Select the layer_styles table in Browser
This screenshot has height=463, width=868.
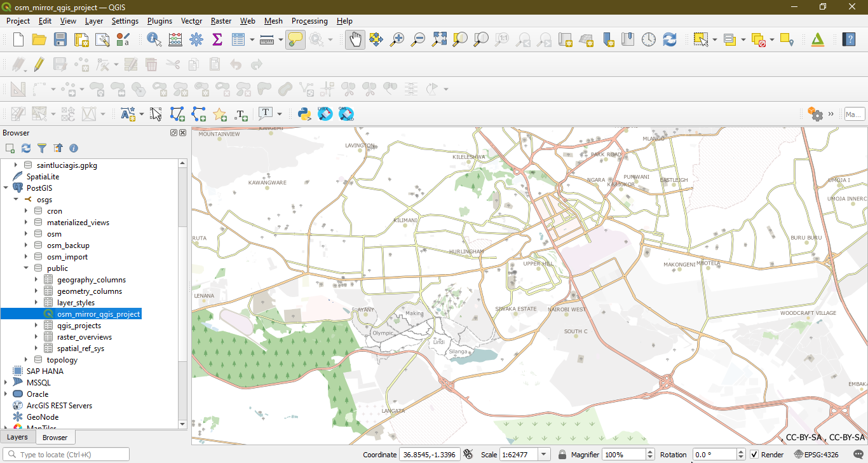[x=76, y=303]
